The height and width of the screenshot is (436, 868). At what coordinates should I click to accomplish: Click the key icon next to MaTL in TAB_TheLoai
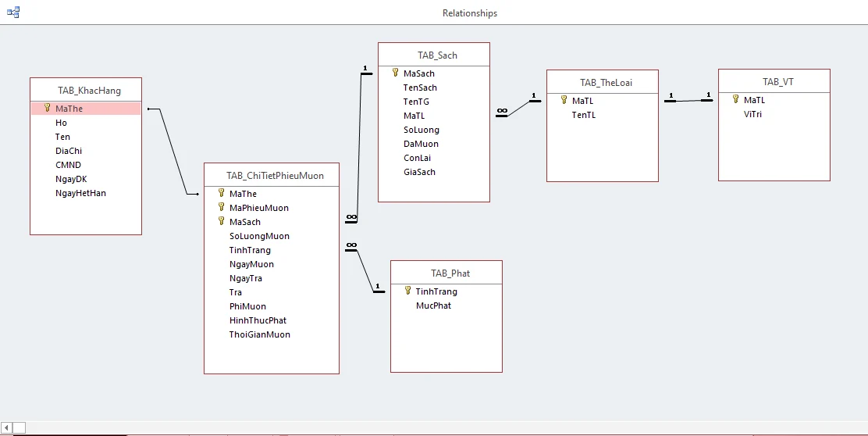pos(564,101)
